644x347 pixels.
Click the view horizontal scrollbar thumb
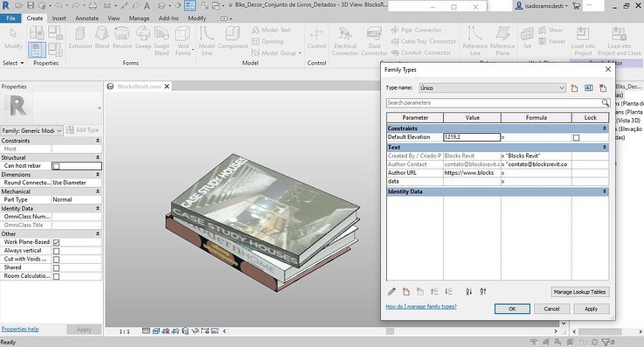pyautogui.click(x=390, y=331)
